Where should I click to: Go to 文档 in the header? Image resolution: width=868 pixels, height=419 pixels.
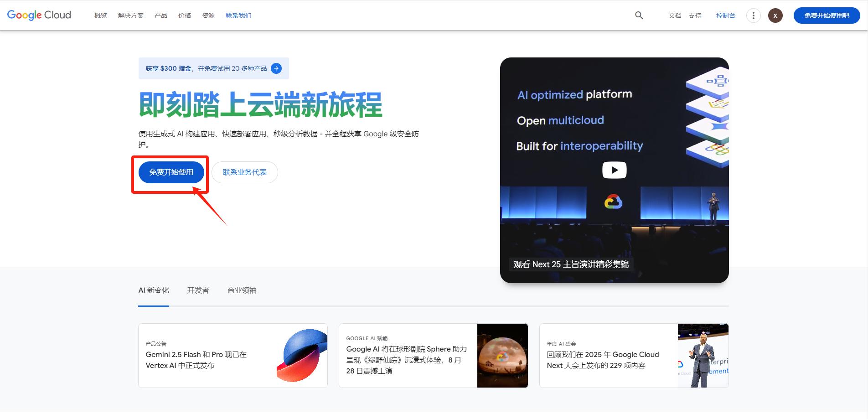675,16
